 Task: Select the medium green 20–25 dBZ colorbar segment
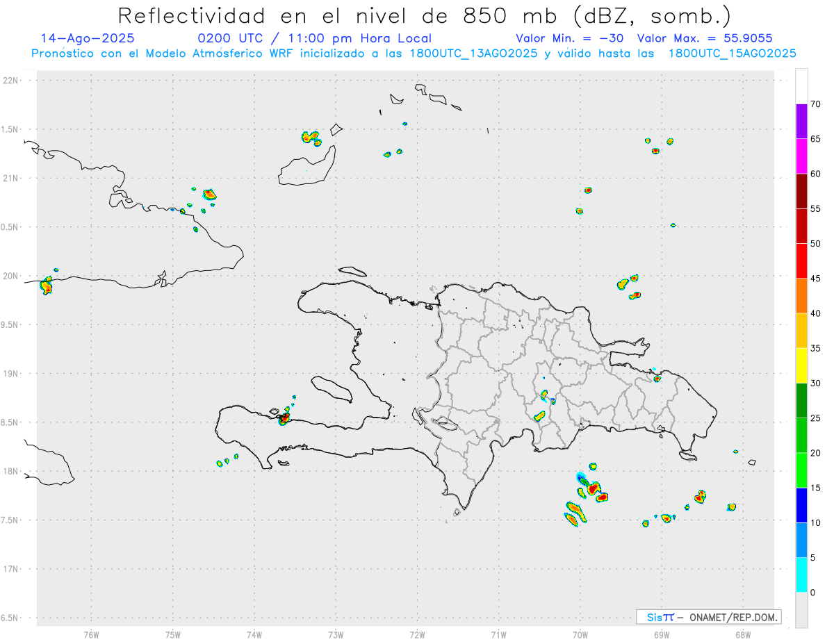click(x=801, y=436)
